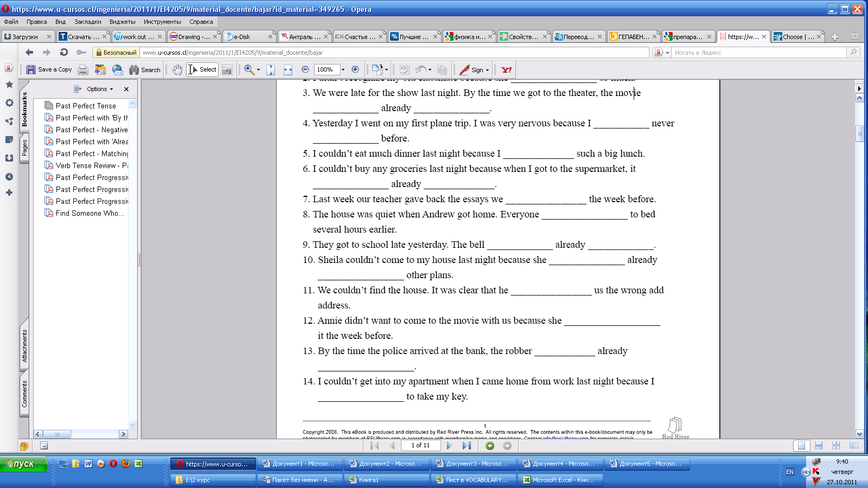Viewport: 868px width, 488px height.
Task: Select facing pages view mode
Action: pyautogui.click(x=853, y=446)
